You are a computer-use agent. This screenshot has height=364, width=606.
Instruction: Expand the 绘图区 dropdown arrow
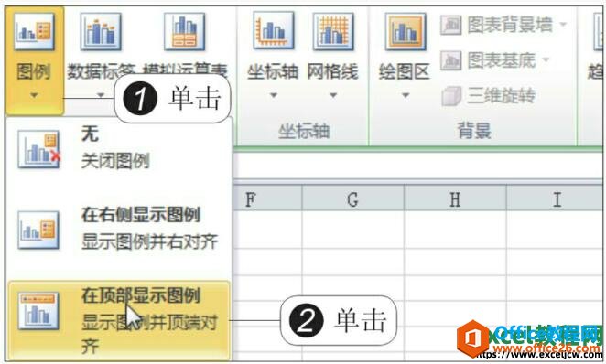405,95
